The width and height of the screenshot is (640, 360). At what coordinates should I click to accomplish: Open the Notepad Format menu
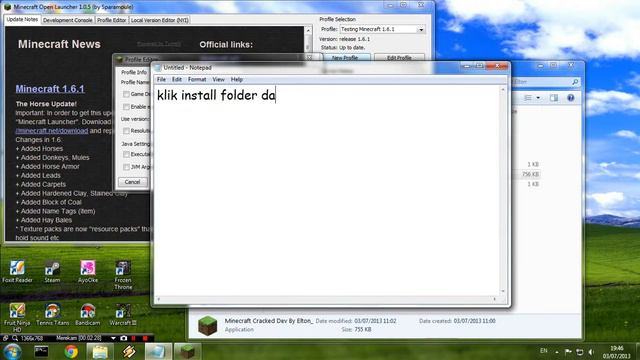(x=197, y=80)
